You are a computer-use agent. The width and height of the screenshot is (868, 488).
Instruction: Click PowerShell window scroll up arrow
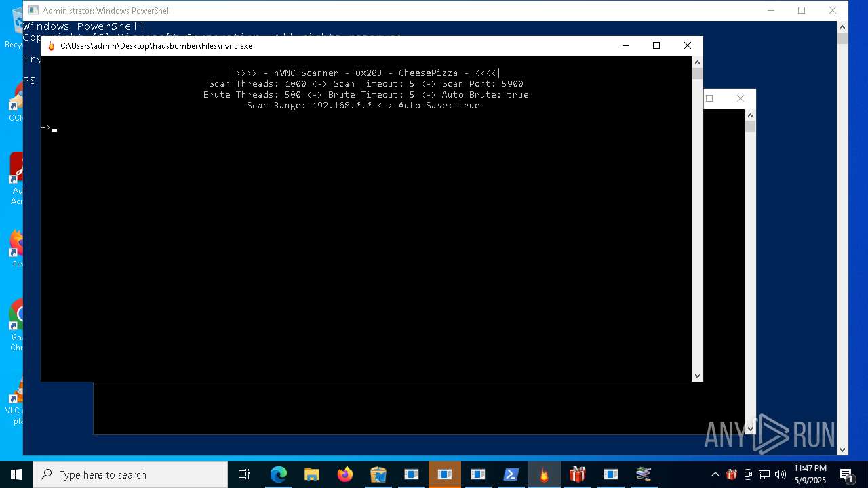(842, 27)
